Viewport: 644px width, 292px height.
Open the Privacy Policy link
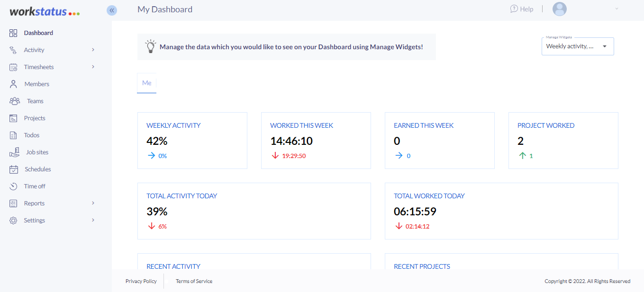click(x=141, y=281)
